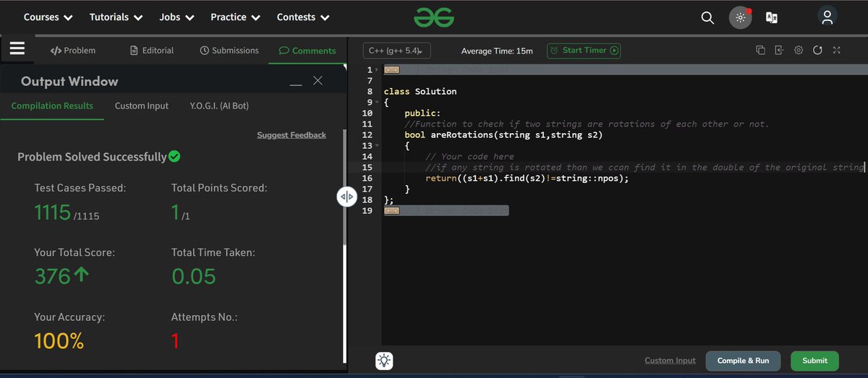Click the 1115 test cases passed value
868x378 pixels.
[x=53, y=212]
